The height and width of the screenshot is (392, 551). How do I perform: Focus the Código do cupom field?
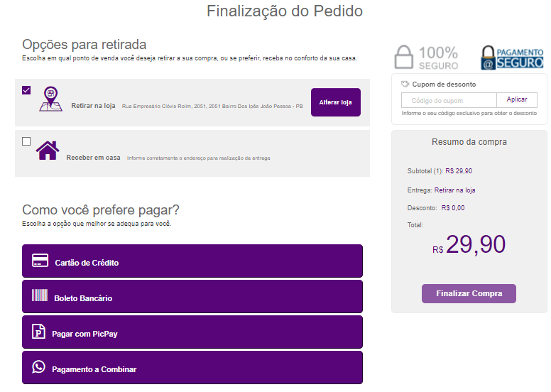(449, 100)
